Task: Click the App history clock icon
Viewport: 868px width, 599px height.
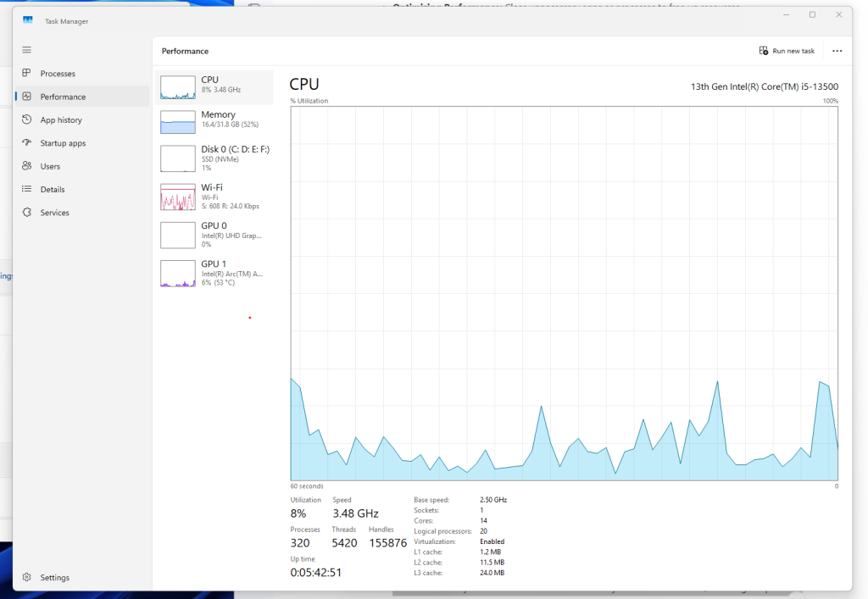Action: pyautogui.click(x=26, y=119)
